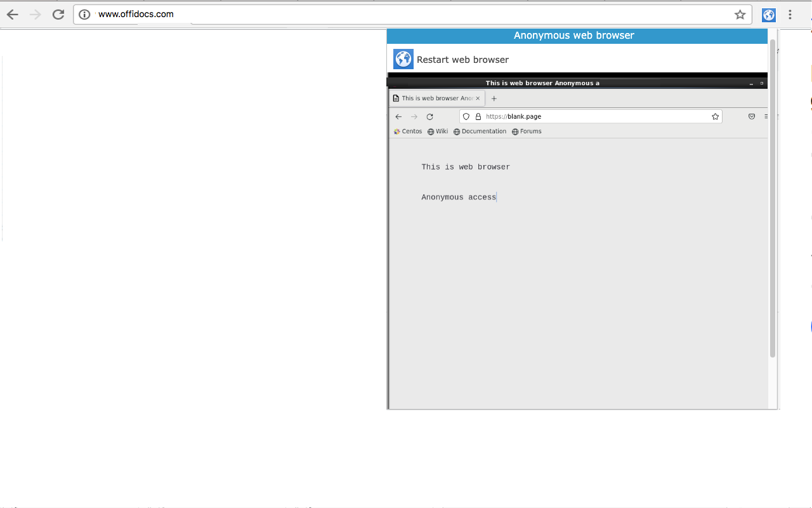
Task: Click the Chrome back arrow
Action: [x=12, y=15]
